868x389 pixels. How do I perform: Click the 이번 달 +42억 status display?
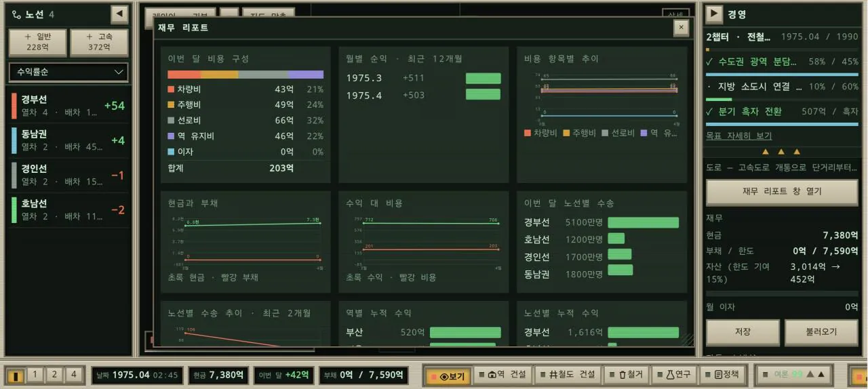click(283, 375)
